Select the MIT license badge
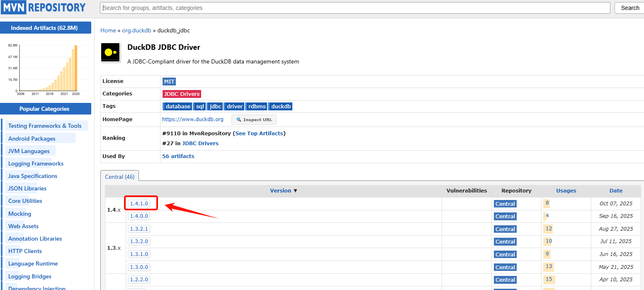Screen dimensions: 644x290 click(x=169, y=81)
